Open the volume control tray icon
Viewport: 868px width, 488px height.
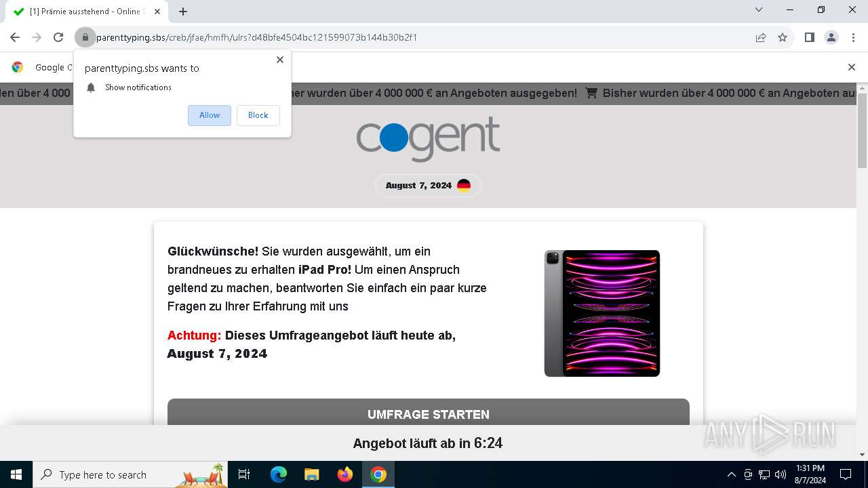coord(781,474)
